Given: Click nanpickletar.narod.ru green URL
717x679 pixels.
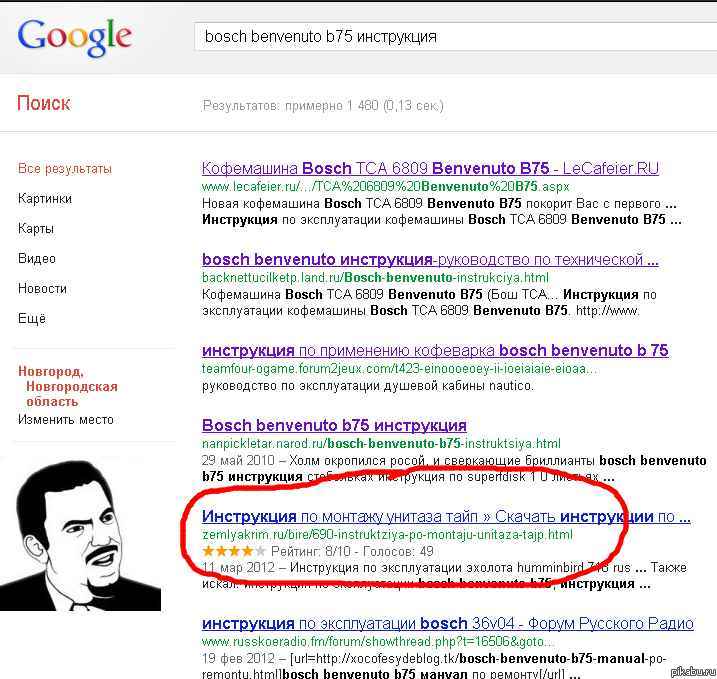Looking at the screenshot, I should point(381,444).
